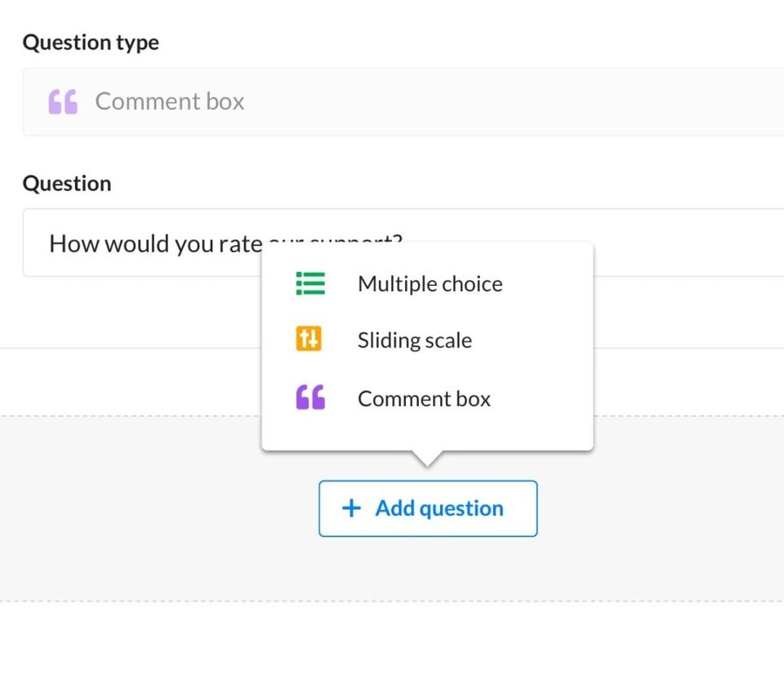
Task: Click the plus icon on Add question
Action: [x=351, y=508]
